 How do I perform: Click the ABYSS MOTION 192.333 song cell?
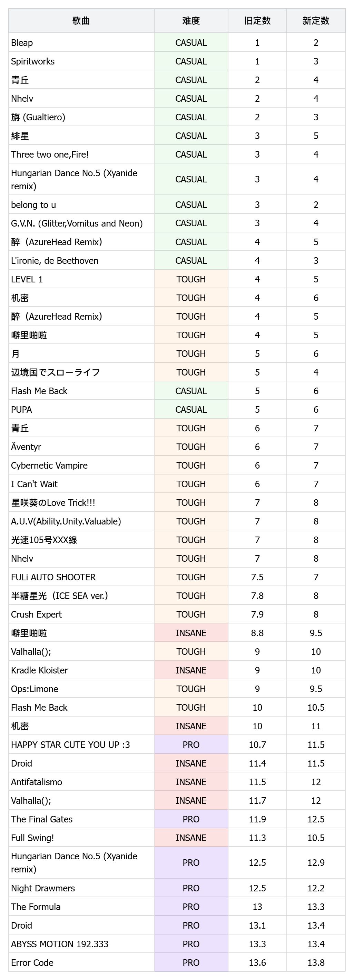coord(81,944)
